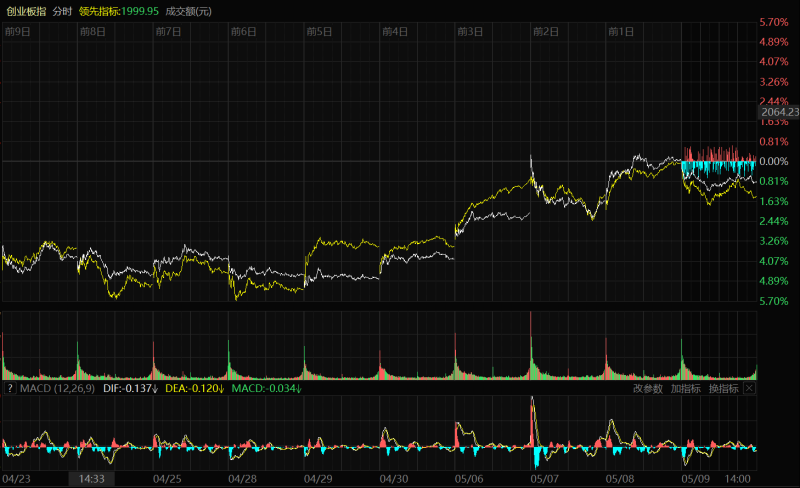
Task: Select the 前9日 day header
Action: coord(17,32)
